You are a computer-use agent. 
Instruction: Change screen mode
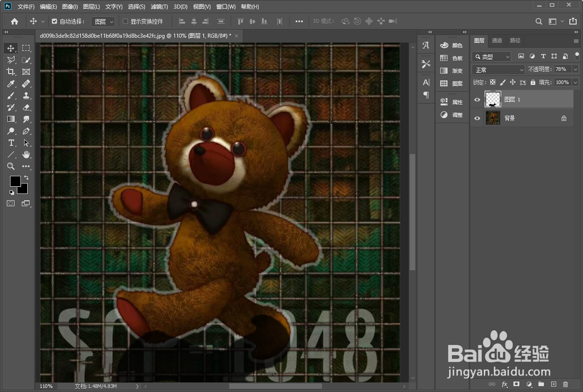[26, 203]
